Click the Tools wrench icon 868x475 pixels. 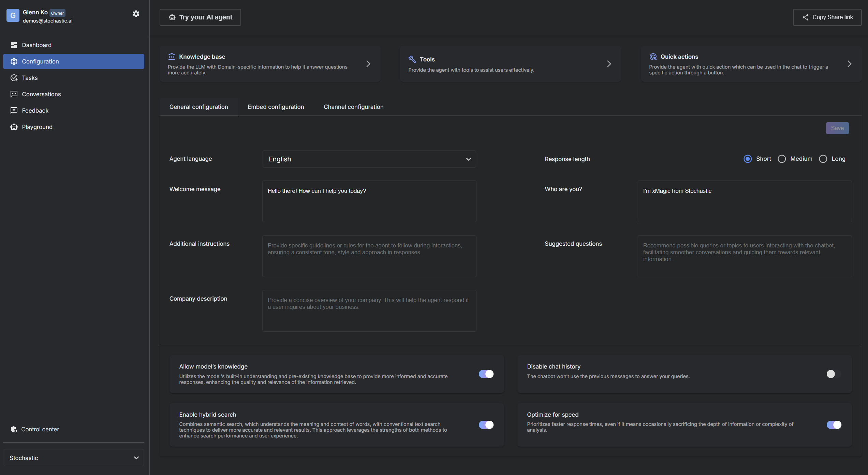click(x=412, y=59)
